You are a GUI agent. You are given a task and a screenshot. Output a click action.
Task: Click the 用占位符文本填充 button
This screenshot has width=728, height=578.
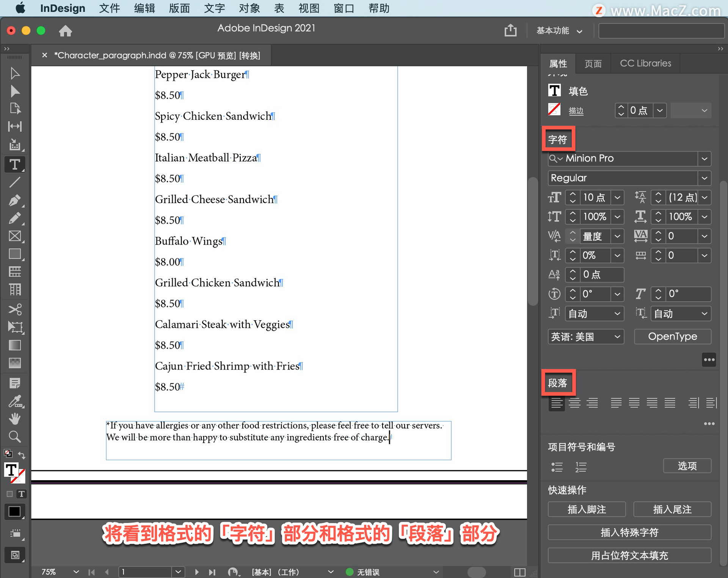(x=629, y=556)
